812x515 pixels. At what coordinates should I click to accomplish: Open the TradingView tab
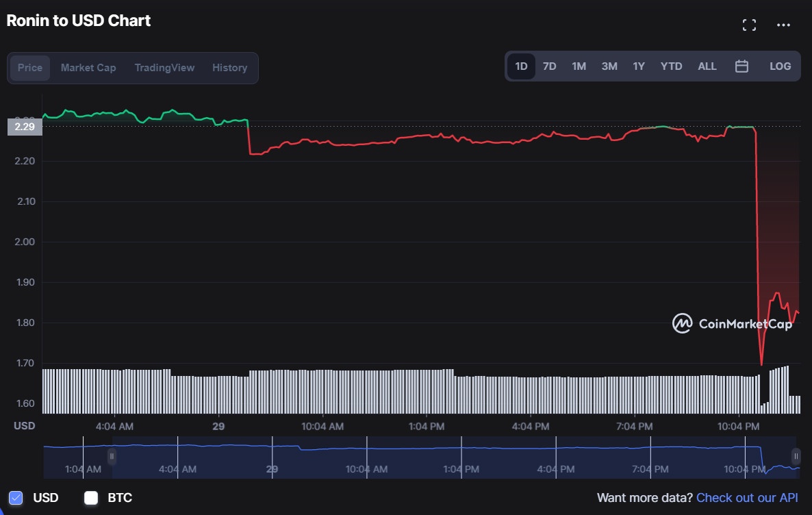point(164,68)
